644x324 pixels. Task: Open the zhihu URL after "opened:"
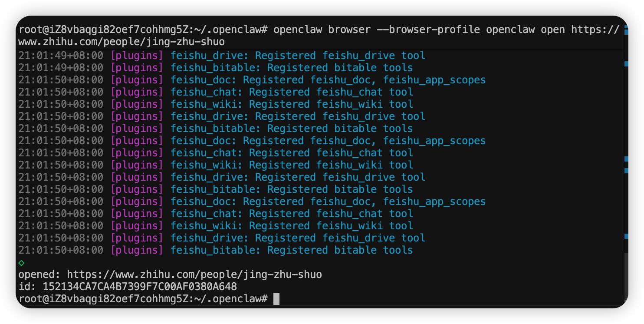coord(194,274)
